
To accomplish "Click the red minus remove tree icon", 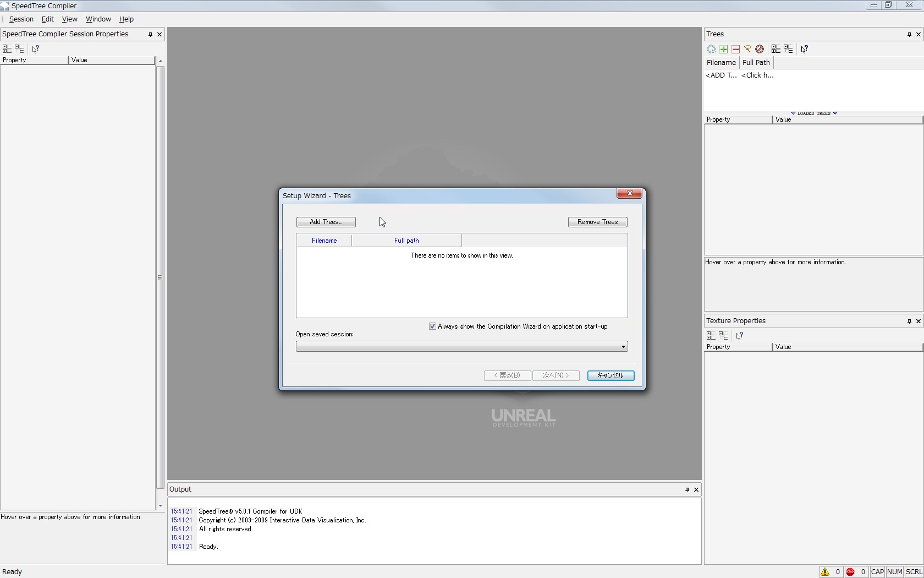I will click(x=735, y=49).
